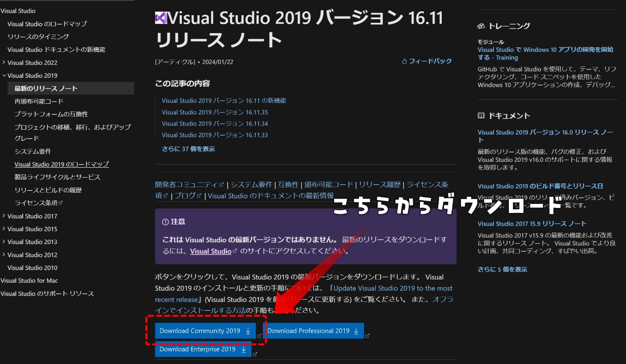Open the システム要件 link in the article
Screen dimensions: 626x364
(x=251, y=185)
